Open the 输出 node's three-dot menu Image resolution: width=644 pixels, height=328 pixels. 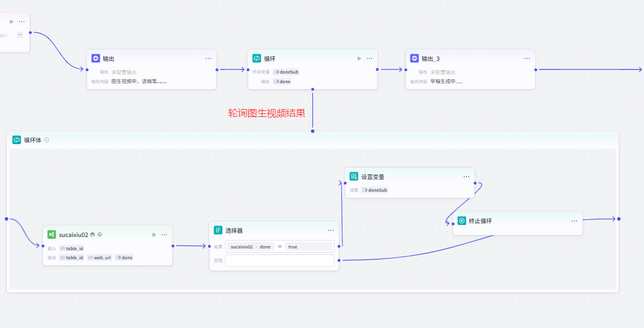(x=208, y=58)
